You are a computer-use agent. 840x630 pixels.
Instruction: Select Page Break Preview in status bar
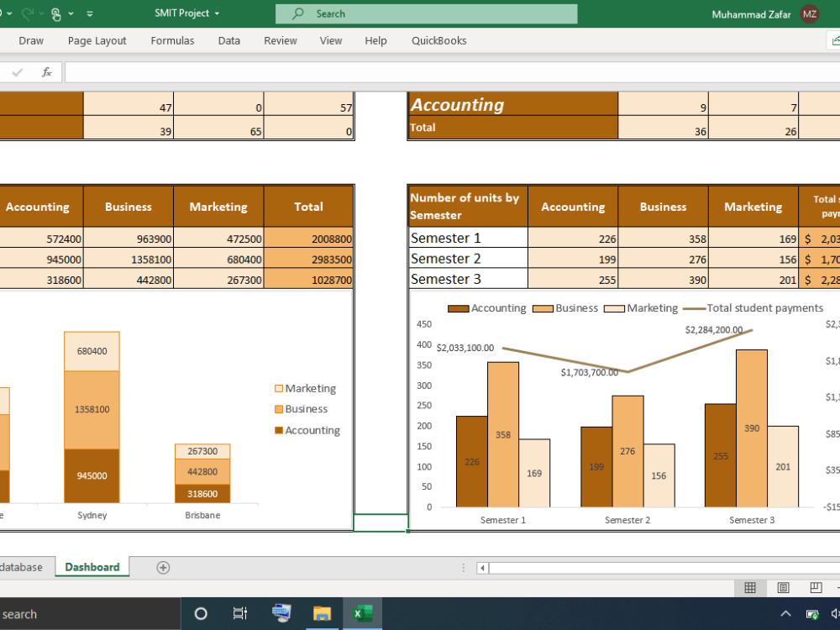tap(816, 587)
